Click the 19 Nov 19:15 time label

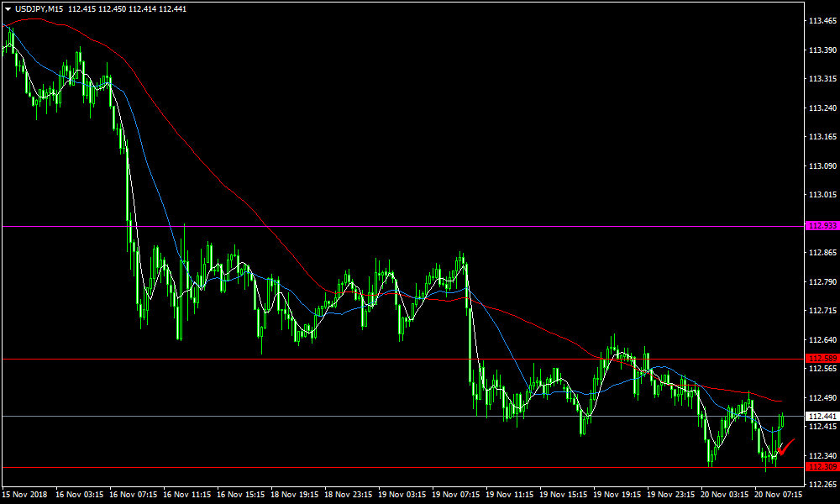coord(617,494)
